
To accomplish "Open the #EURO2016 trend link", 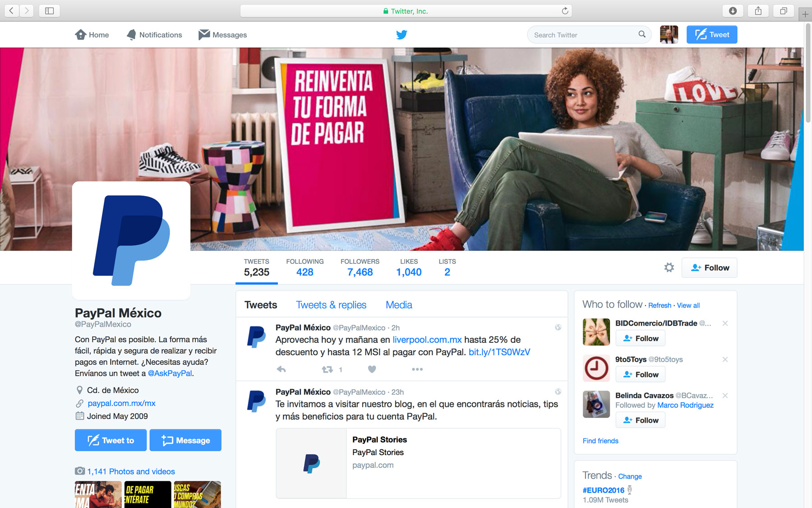I will 604,490.
